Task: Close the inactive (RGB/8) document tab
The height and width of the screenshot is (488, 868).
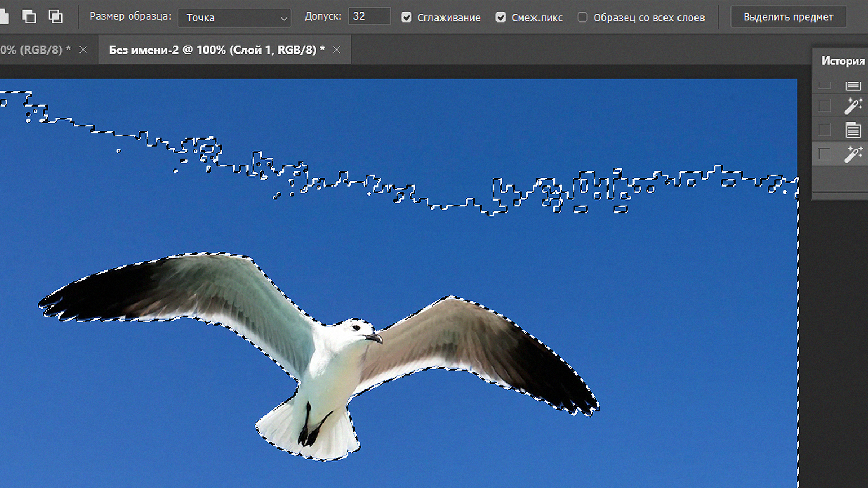Action: click(83, 50)
